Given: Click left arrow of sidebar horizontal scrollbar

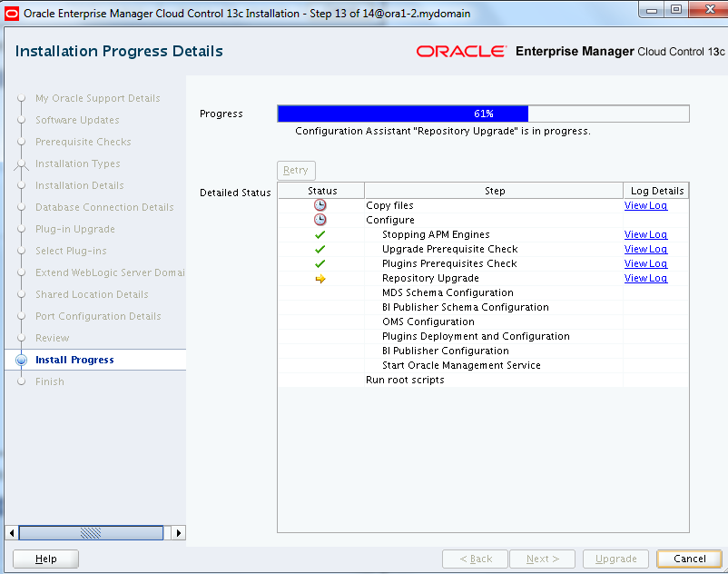Looking at the screenshot, I should 11,533.
